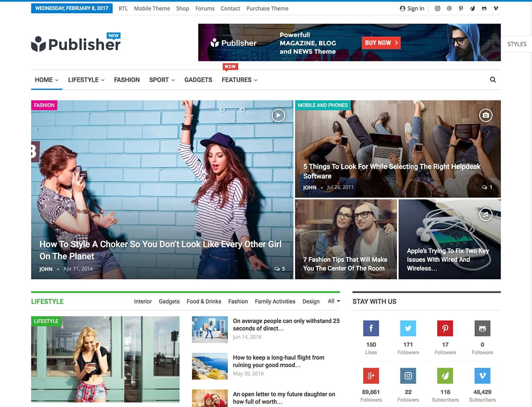Image resolution: width=532 pixels, height=407 pixels.
Task: Open the 7 Fashion Tips article
Action: (345, 264)
